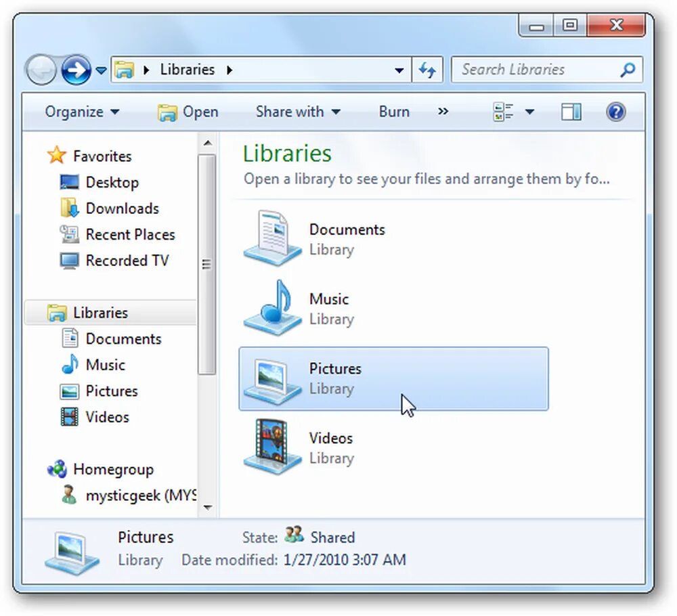Open Desktop under Favorites

tap(112, 183)
